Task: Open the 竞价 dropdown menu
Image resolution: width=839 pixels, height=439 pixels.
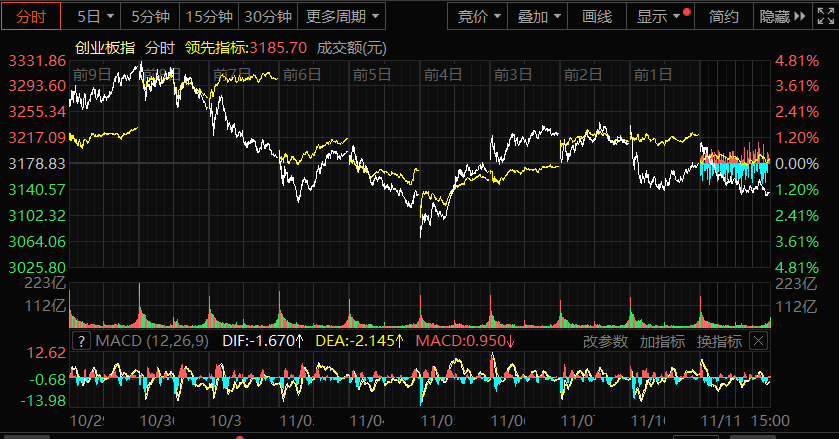Action: coord(480,16)
